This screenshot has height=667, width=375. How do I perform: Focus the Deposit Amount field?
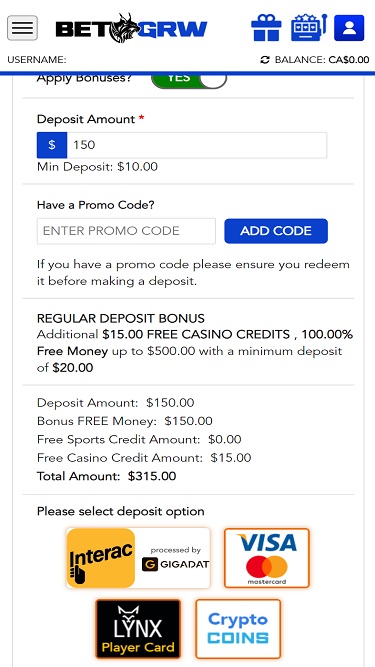pyautogui.click(x=197, y=145)
